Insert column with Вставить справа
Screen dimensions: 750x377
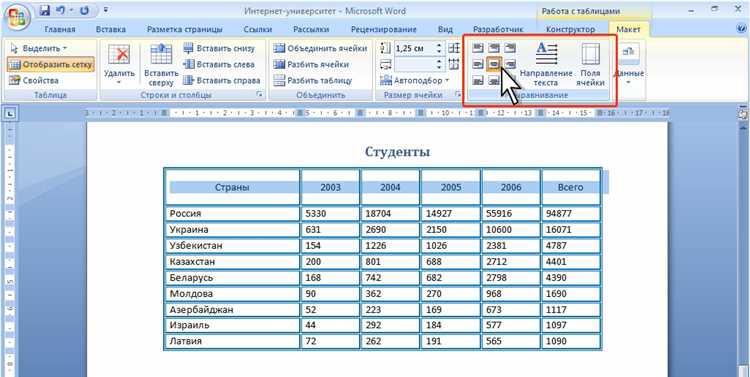point(222,80)
